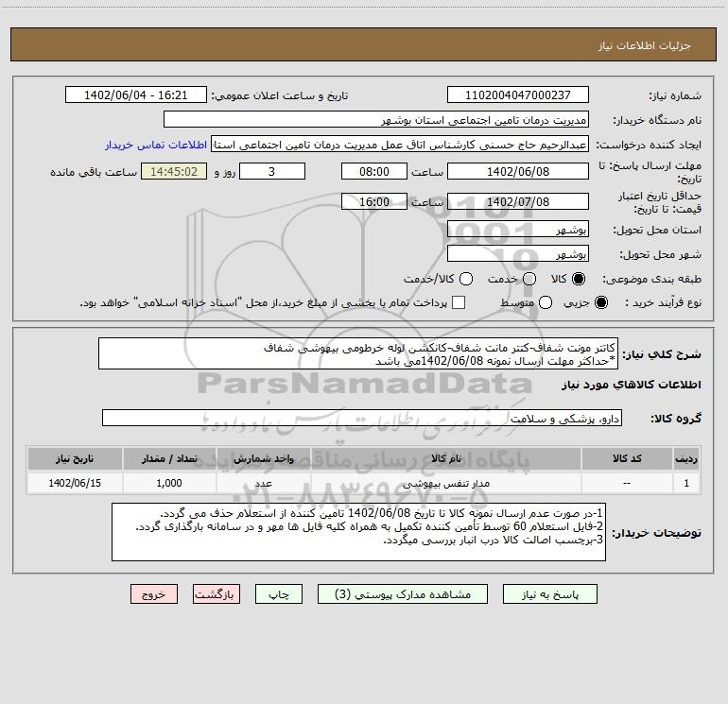Open مشاهده مدارک پیوستی (3) button
Image resolution: width=728 pixels, height=704 pixels.
[x=403, y=594]
